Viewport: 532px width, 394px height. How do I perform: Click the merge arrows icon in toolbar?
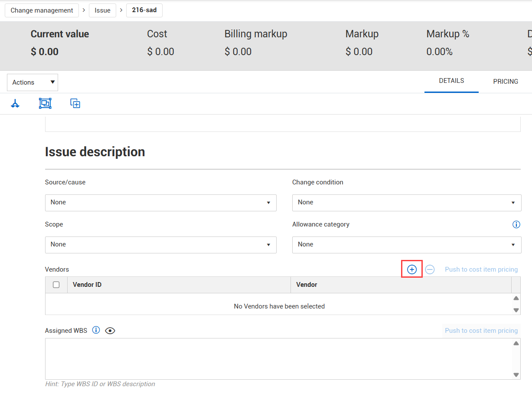[x=15, y=104]
